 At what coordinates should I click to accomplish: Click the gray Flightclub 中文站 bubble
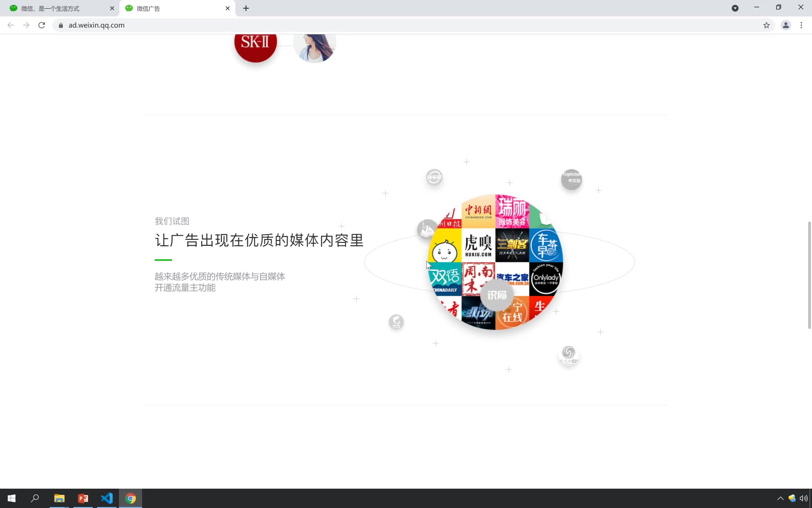point(571,179)
